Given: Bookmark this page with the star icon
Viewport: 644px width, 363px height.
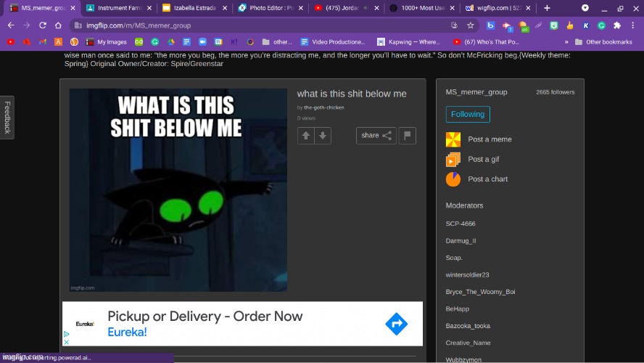Looking at the screenshot, I should pyautogui.click(x=470, y=25).
